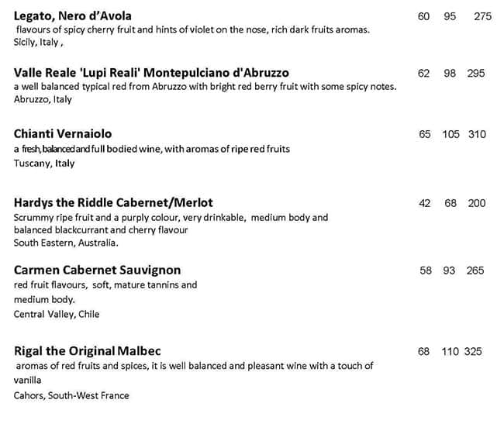The image size is (504, 424).
Task: Select the Valle Reale Montepulciano d'Abruzzo title
Action: click(151, 72)
